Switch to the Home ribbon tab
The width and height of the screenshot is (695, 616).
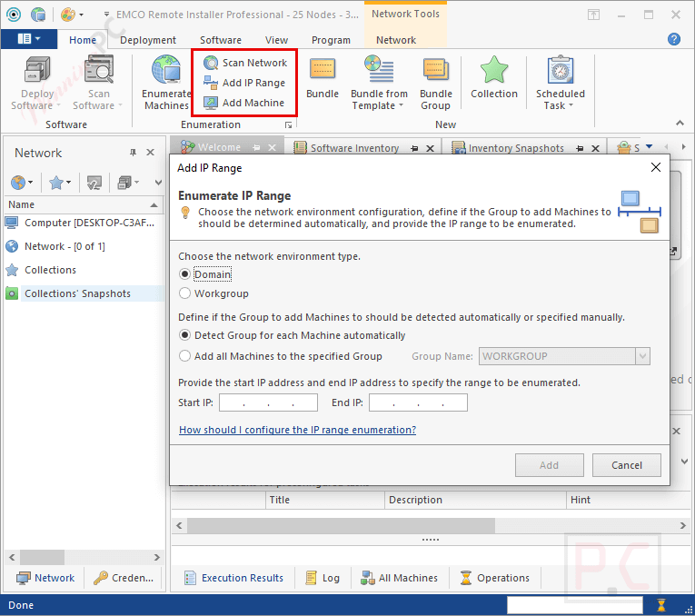[83, 40]
